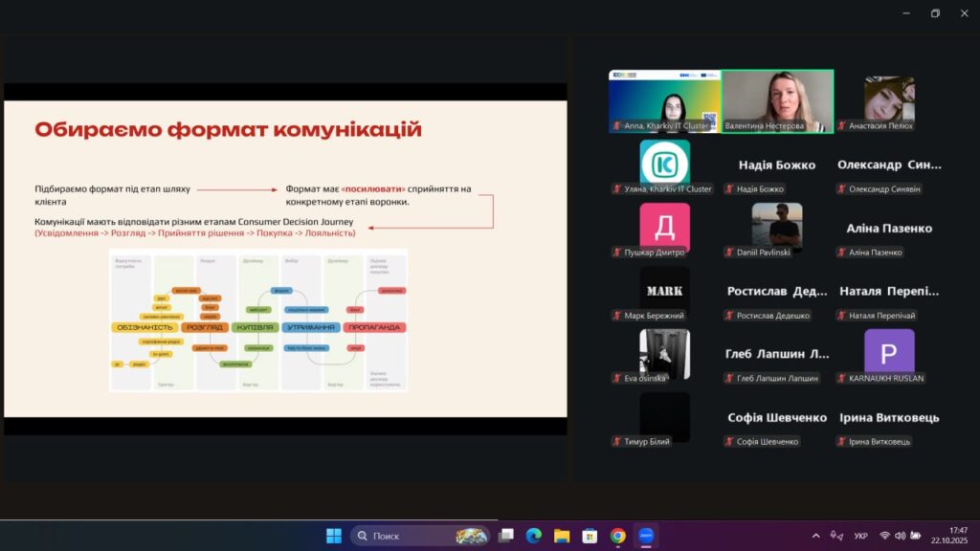Click muted mic icon beside Надія Божко
The height and width of the screenshot is (551, 980).
pyautogui.click(x=729, y=189)
